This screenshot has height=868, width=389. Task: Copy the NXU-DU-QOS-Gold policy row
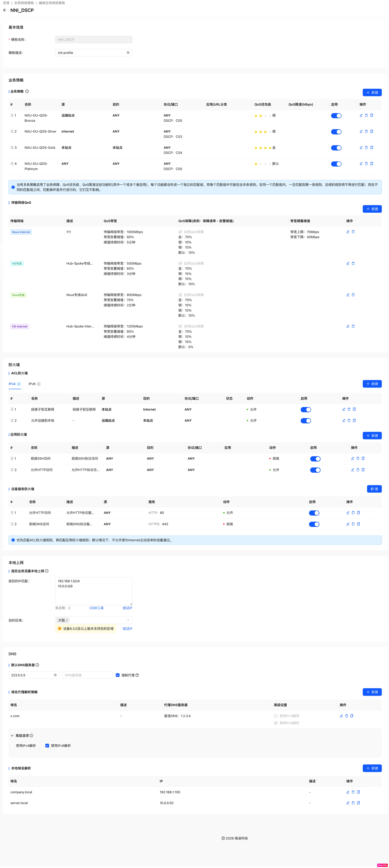(371, 148)
